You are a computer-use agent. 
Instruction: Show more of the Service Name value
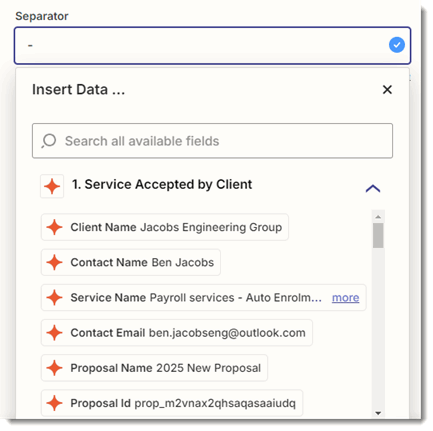click(x=345, y=297)
